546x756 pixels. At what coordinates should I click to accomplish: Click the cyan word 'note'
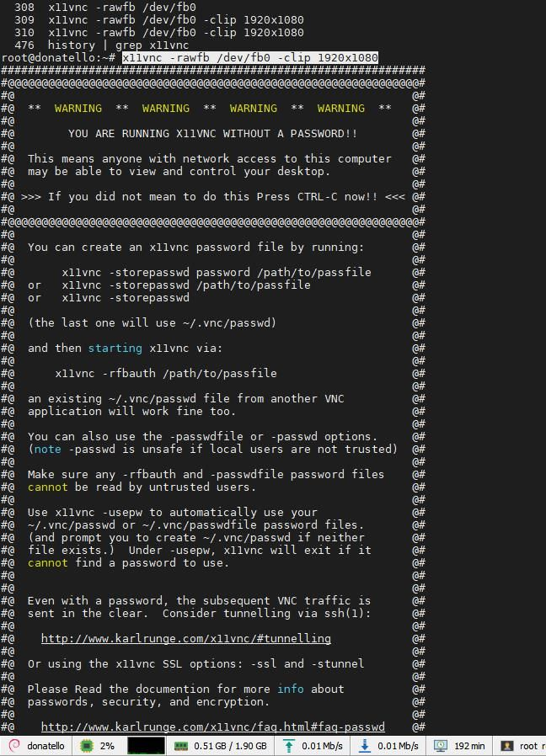[x=48, y=449]
